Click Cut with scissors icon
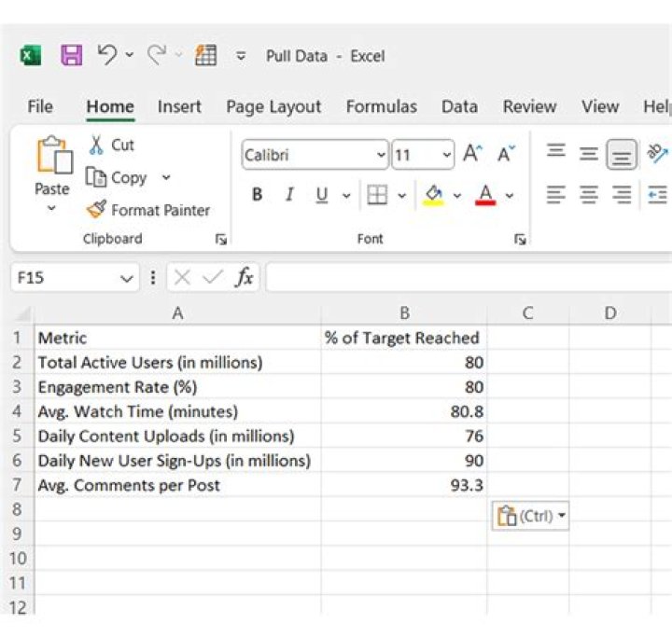 click(x=112, y=146)
